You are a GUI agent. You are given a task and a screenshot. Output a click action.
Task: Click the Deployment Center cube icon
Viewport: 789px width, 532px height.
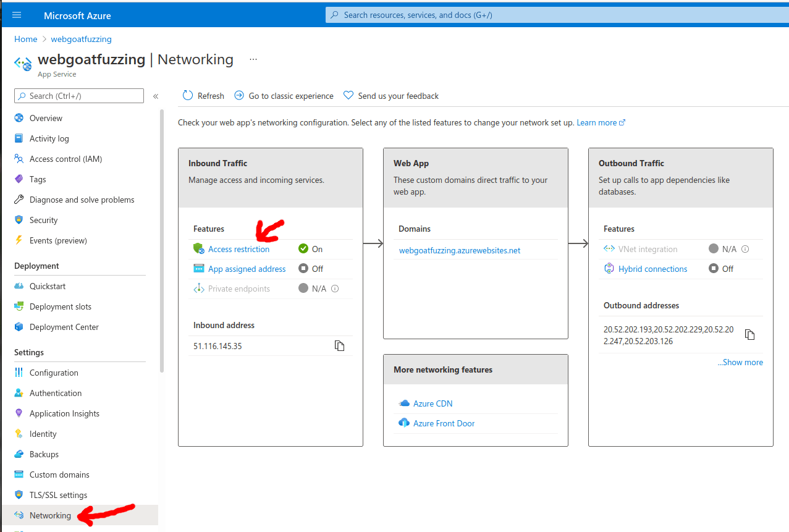(x=19, y=327)
